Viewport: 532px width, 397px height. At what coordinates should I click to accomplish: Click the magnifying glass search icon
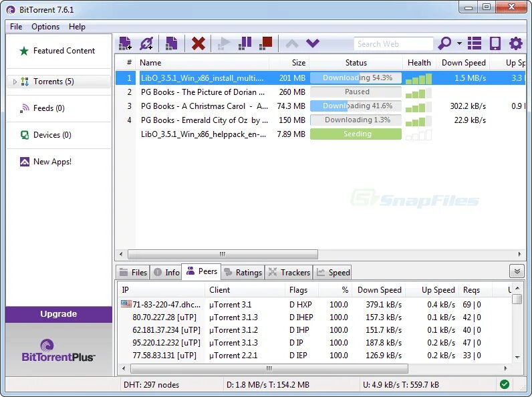point(444,43)
